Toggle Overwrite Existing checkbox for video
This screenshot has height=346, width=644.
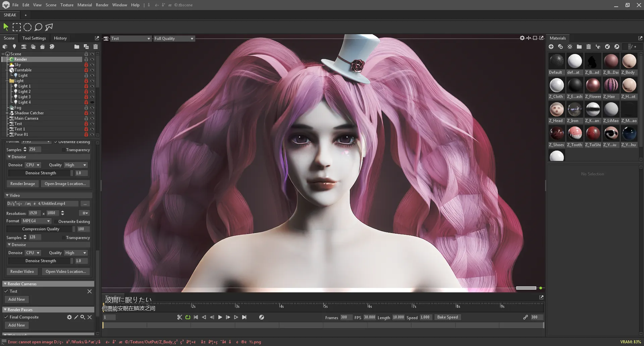(56, 222)
